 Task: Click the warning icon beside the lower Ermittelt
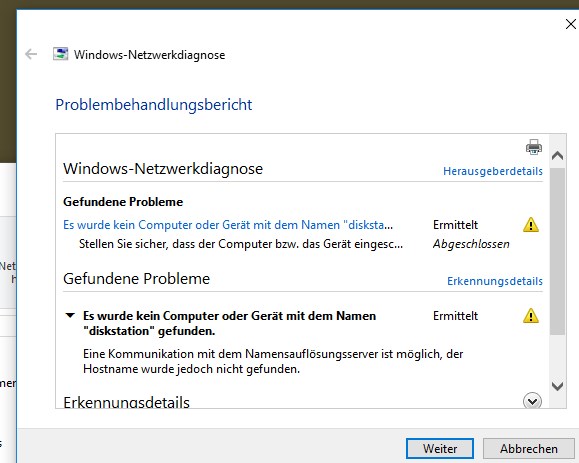(531, 316)
